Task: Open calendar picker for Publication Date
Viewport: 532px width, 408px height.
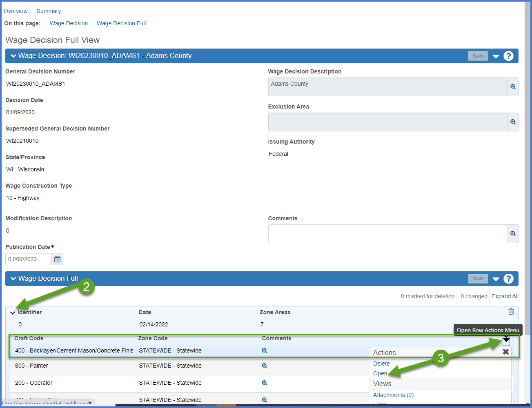Action: [x=58, y=259]
